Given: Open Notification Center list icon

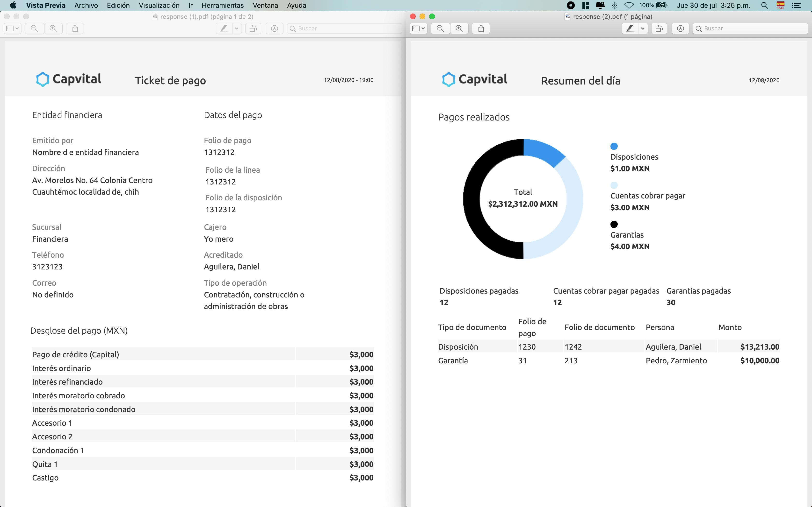Looking at the screenshot, I should coord(796,5).
